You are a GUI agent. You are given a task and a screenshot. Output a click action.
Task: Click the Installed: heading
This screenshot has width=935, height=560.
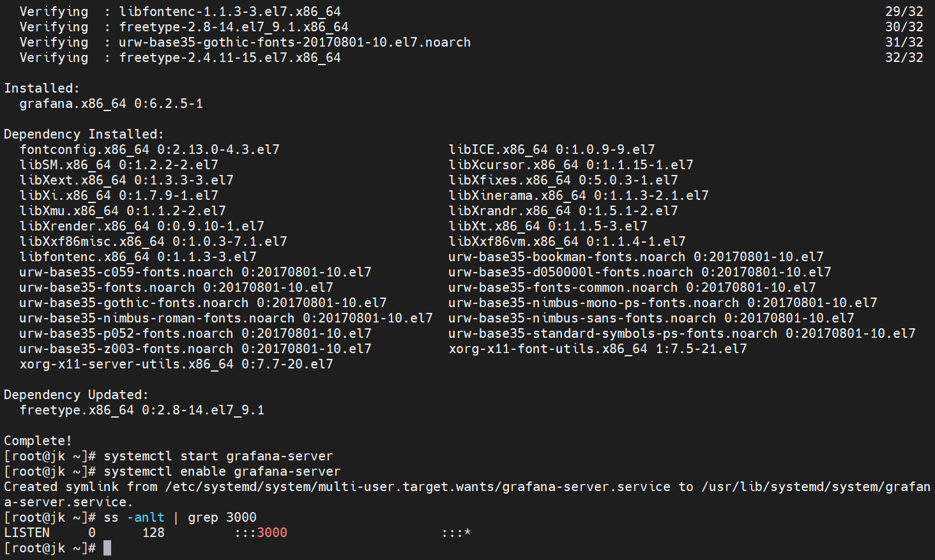click(x=42, y=88)
